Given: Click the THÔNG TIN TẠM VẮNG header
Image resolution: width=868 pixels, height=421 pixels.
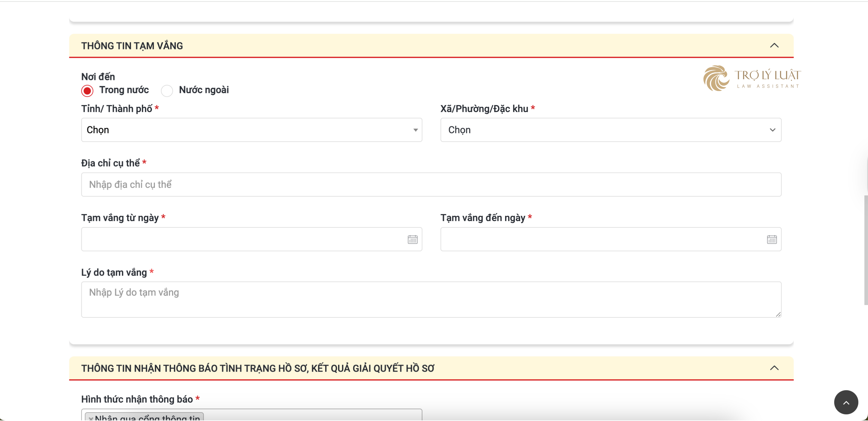Looking at the screenshot, I should coord(131,45).
